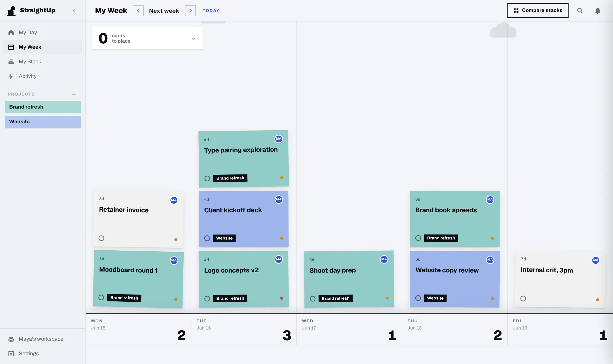Tick the Shoot day prep circle
This screenshot has height=364, width=613.
[x=313, y=299]
